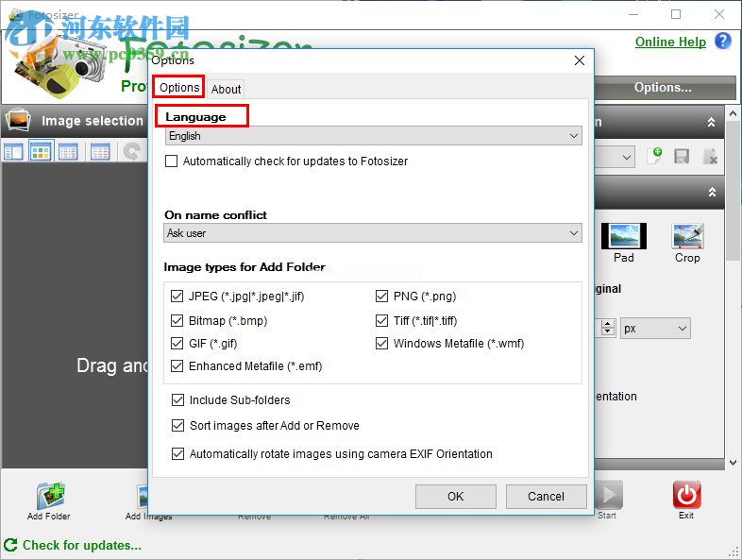The width and height of the screenshot is (742, 560).
Task: Enable automatic check for Fotosizer updates
Action: coord(172,161)
